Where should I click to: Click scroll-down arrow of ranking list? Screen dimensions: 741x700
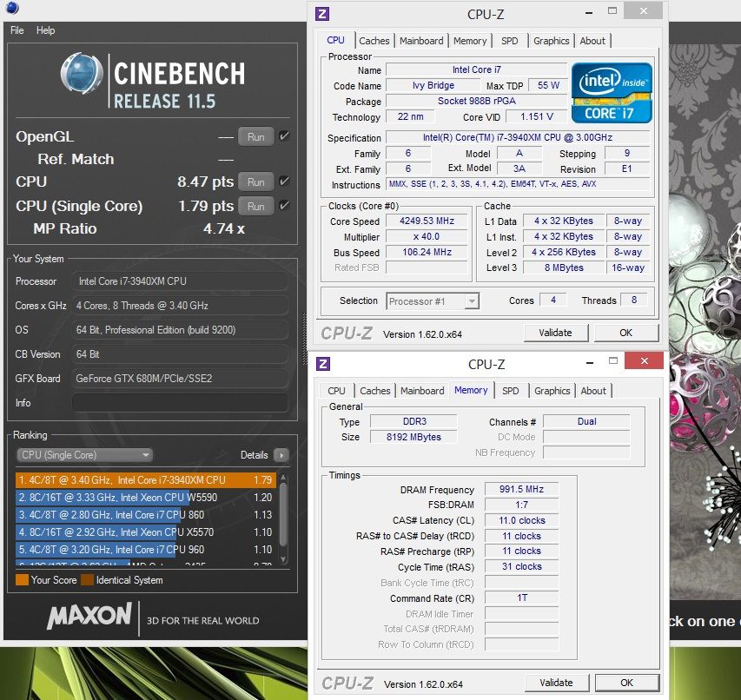coord(283,559)
